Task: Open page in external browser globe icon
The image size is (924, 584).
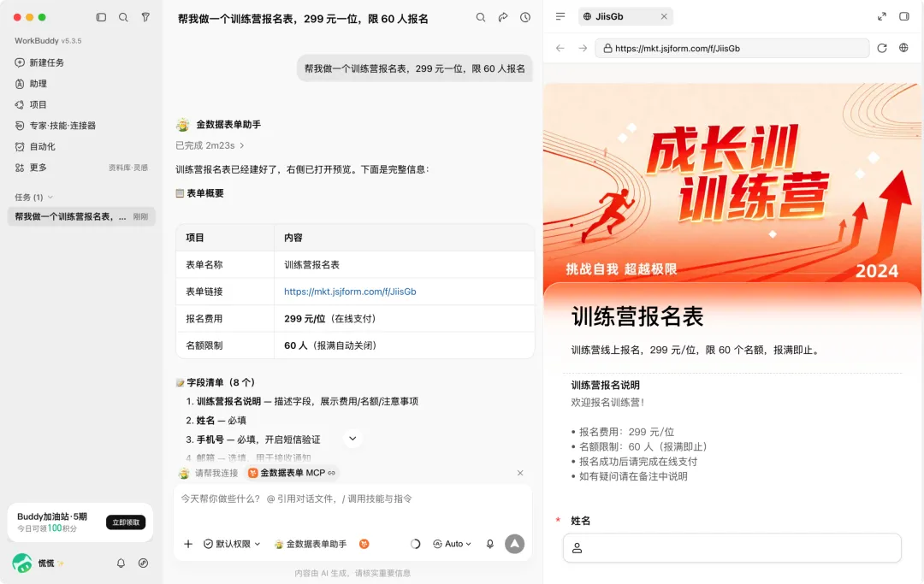Action: (904, 48)
